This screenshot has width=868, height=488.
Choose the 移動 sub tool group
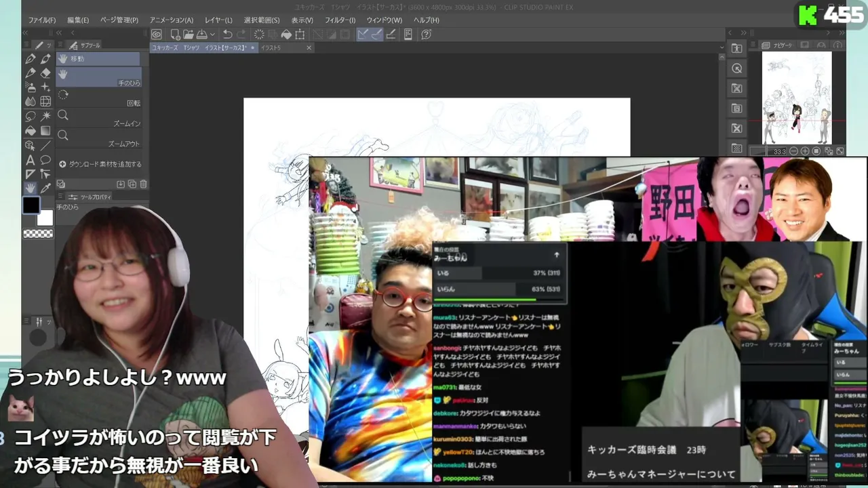pos(98,59)
